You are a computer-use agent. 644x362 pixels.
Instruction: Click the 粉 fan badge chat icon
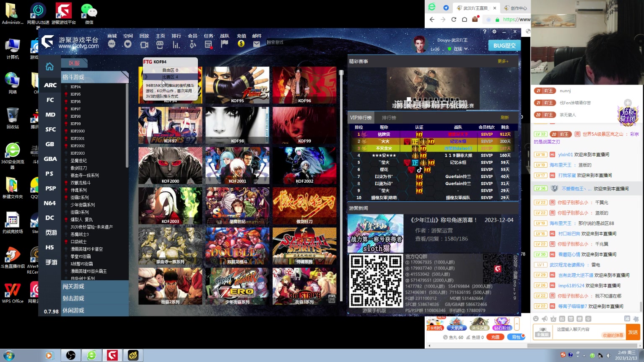tap(562, 319)
